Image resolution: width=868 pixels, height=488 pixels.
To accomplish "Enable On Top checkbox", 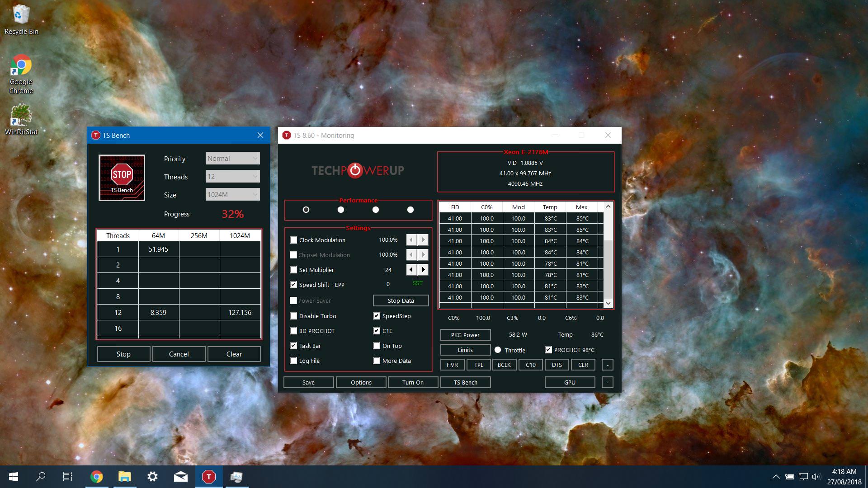I will pos(377,346).
